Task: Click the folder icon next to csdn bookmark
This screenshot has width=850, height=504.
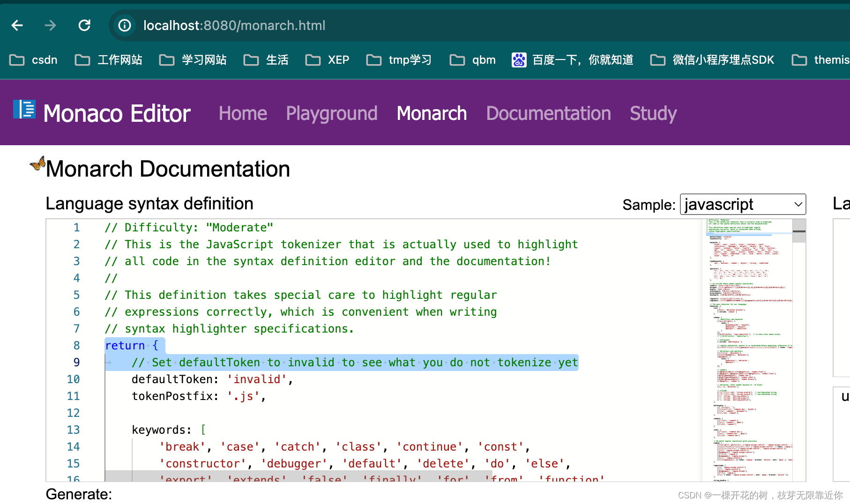Action: pyautogui.click(x=17, y=59)
